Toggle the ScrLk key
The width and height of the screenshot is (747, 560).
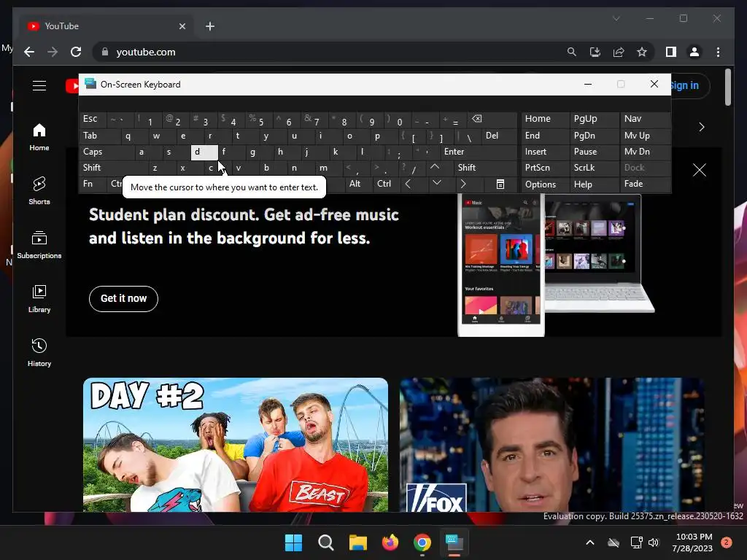tap(594, 168)
